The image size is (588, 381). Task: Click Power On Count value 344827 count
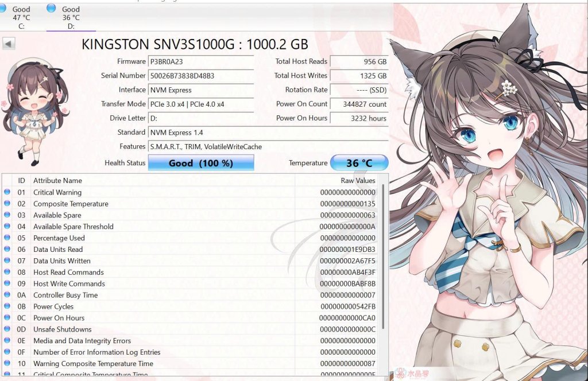point(359,104)
